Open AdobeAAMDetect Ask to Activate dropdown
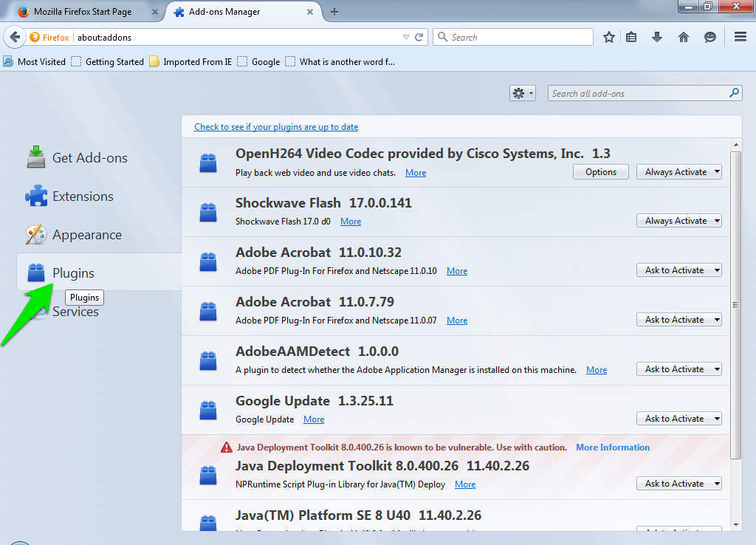 click(x=679, y=369)
